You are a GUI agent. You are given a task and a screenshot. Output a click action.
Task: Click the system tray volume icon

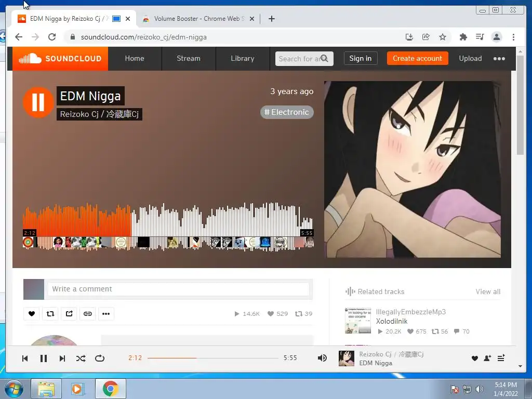480,389
